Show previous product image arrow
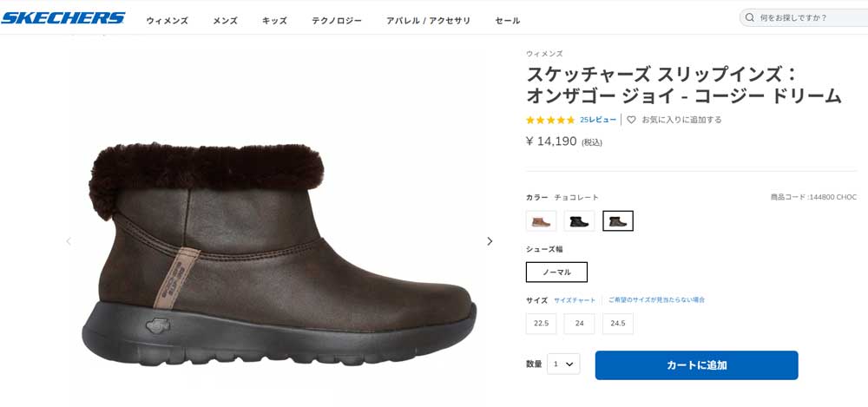 [69, 241]
